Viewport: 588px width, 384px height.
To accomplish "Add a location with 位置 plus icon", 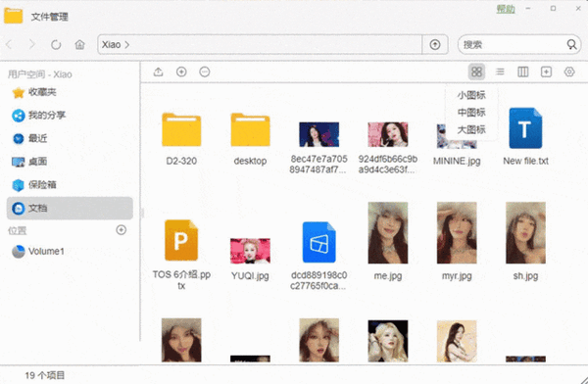I will point(122,230).
